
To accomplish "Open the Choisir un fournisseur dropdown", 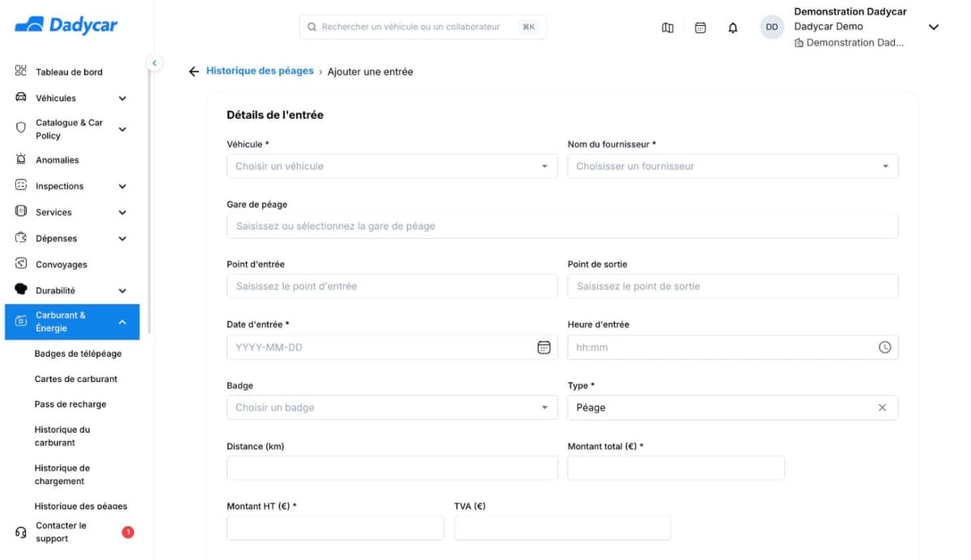I will tap(733, 166).
